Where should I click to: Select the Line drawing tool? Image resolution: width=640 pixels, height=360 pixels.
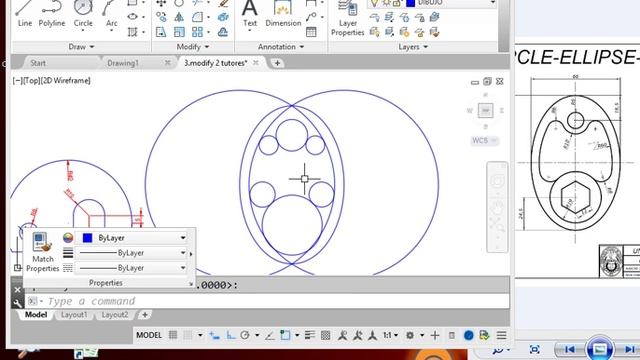24,14
